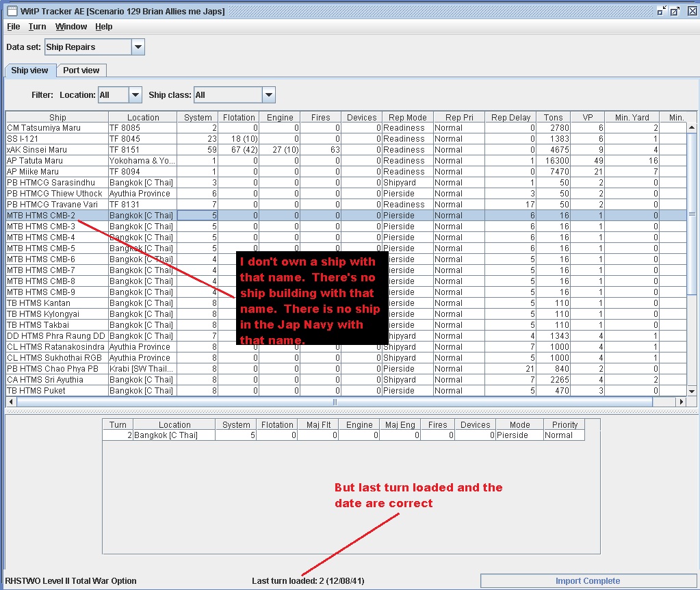Sort table by Fires column header
The width and height of the screenshot is (700, 590).
(320, 117)
